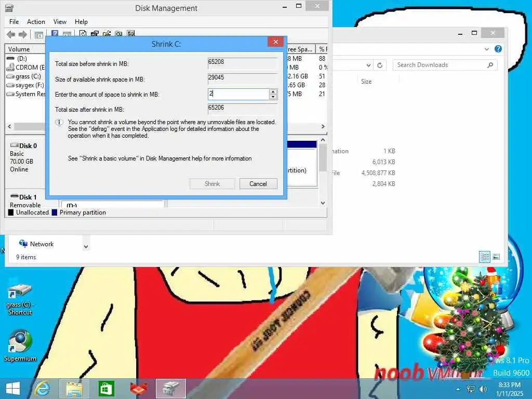Click the volume speaker tray icon
The image size is (532, 399).
(x=483, y=389)
